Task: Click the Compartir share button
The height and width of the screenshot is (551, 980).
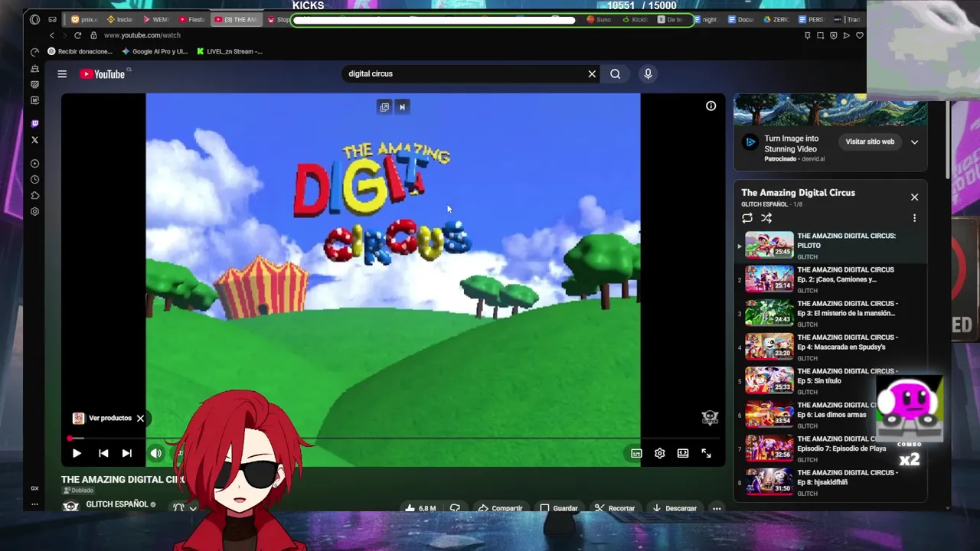Action: coord(500,508)
